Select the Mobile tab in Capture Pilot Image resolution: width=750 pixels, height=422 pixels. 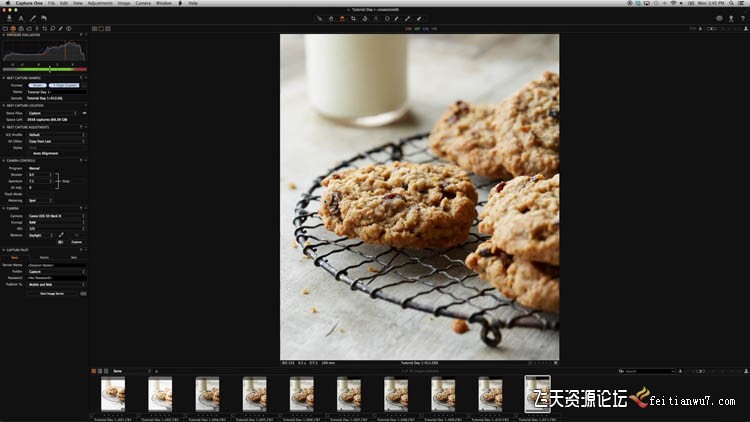[x=44, y=257]
